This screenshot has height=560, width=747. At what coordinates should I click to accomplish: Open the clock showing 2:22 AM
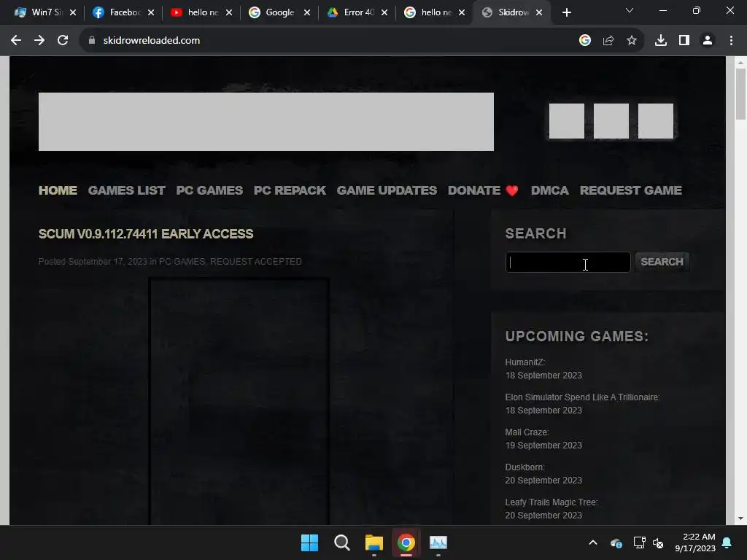695,542
